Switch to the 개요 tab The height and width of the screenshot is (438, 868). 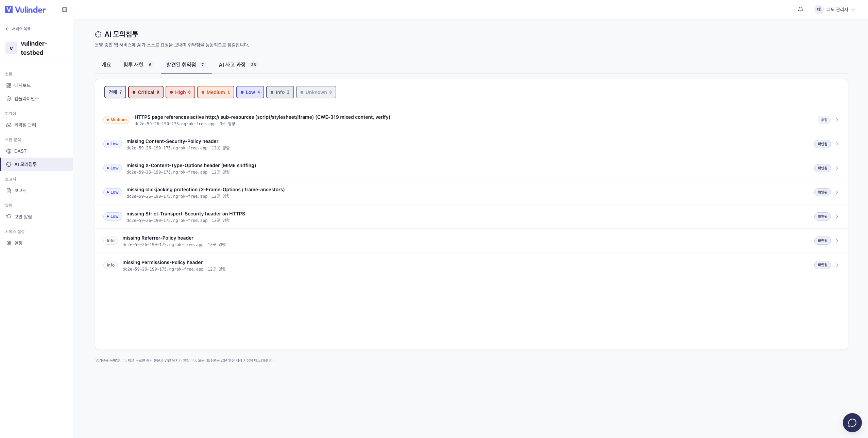tap(106, 65)
